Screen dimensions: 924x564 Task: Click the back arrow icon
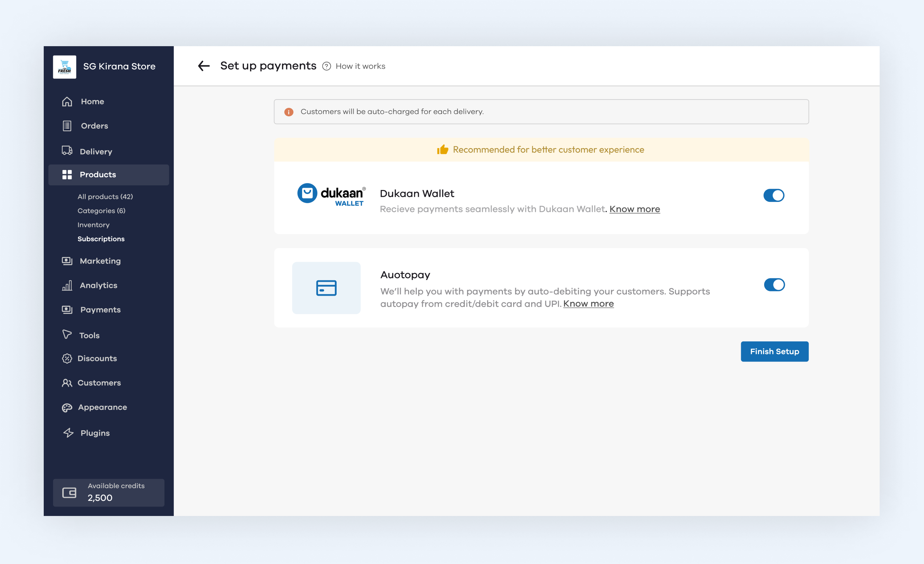coord(204,66)
